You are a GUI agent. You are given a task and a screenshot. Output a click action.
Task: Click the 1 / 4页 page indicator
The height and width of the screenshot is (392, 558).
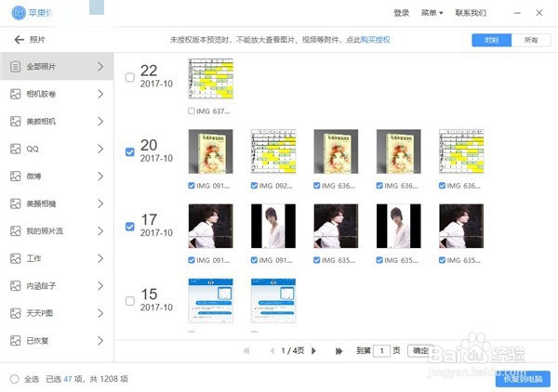click(293, 351)
